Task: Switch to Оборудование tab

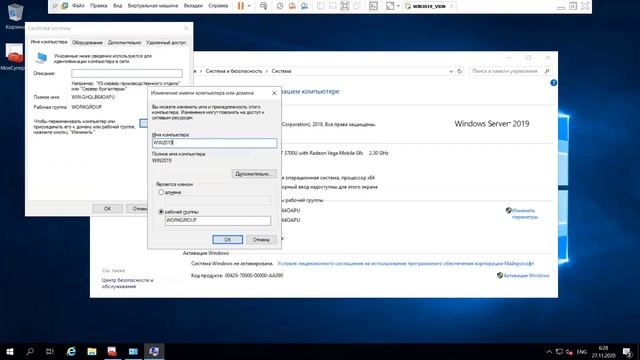Action: pyautogui.click(x=87, y=42)
